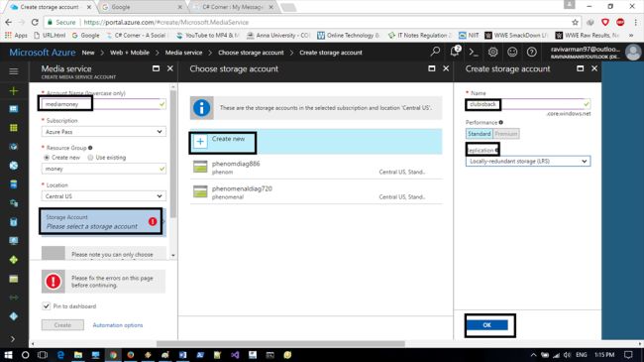Screen dimensions: 644x362
Task: Click the Resource Group info icon
Action: (x=90, y=148)
